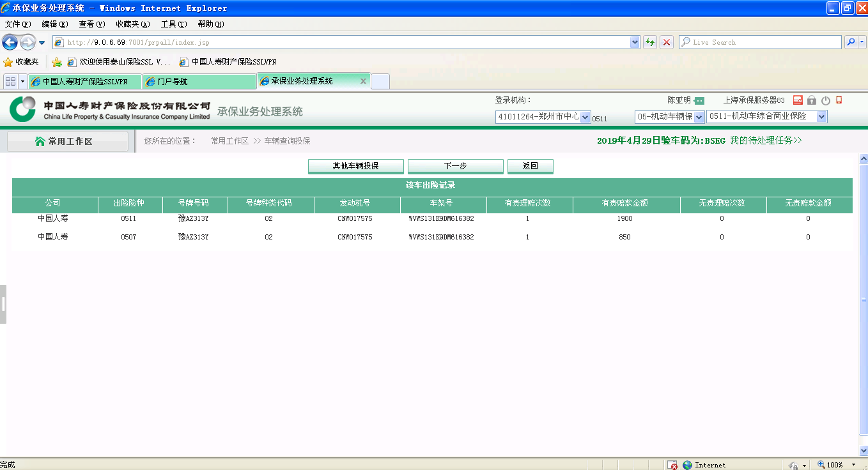Open the 05-机动车辆保 category dropdown
Image resolution: width=868 pixels, height=470 pixels.
click(x=699, y=117)
